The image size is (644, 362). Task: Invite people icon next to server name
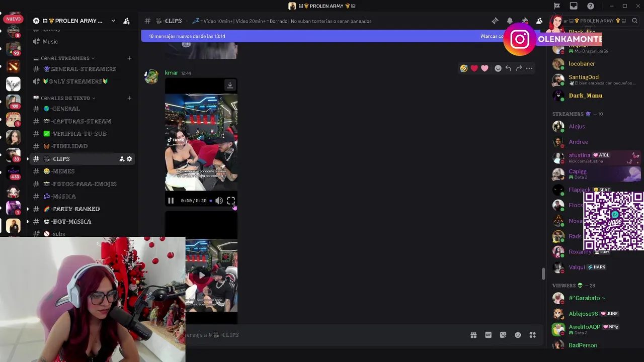(127, 21)
